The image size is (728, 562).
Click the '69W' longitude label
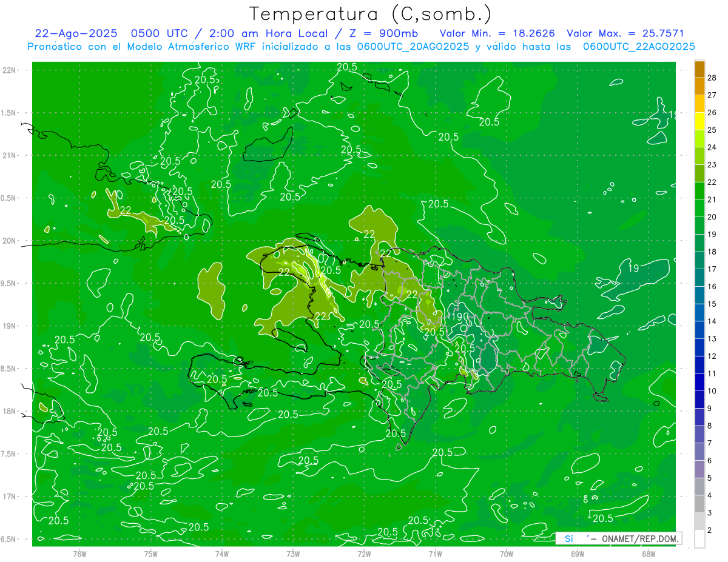point(578,554)
